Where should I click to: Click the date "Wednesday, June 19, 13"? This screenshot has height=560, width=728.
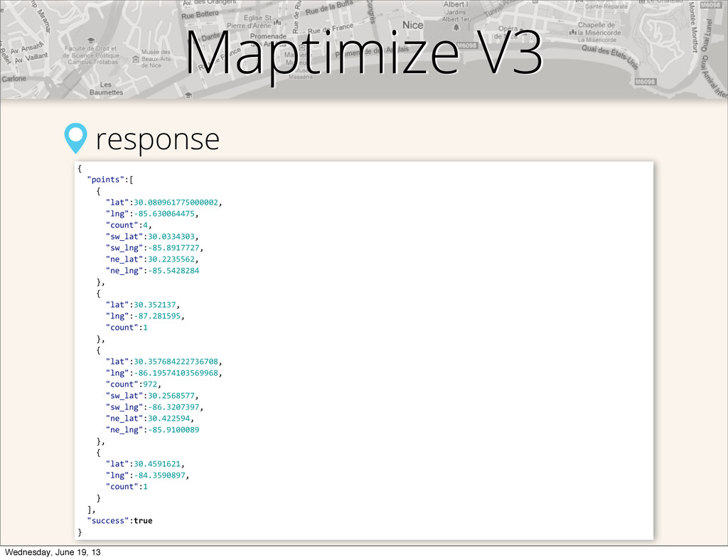point(53,552)
